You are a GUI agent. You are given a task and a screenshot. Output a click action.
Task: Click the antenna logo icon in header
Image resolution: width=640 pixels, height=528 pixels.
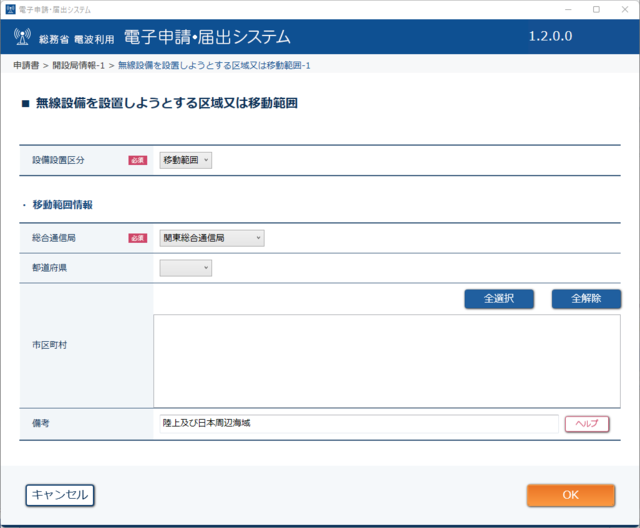click(x=22, y=37)
